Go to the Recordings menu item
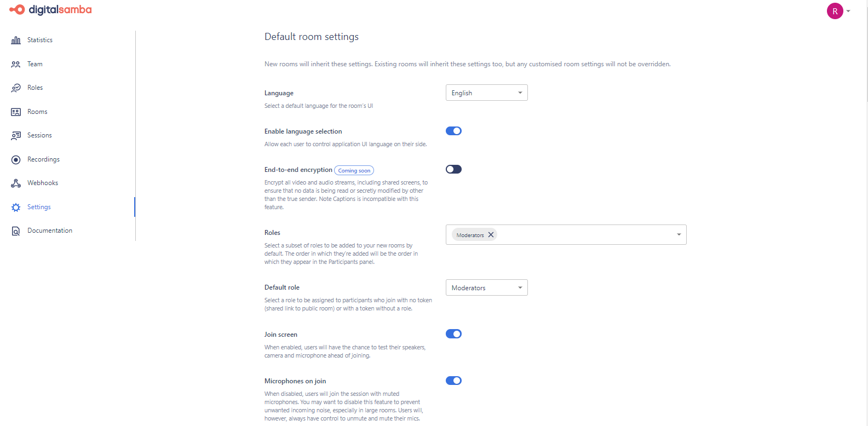Image resolution: width=868 pixels, height=426 pixels. click(43, 159)
